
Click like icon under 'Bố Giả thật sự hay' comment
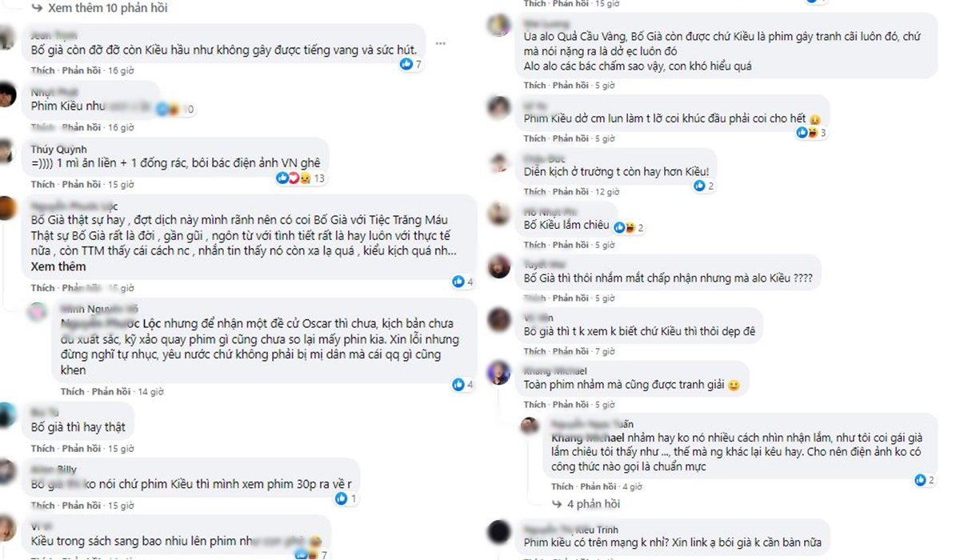coord(458,282)
